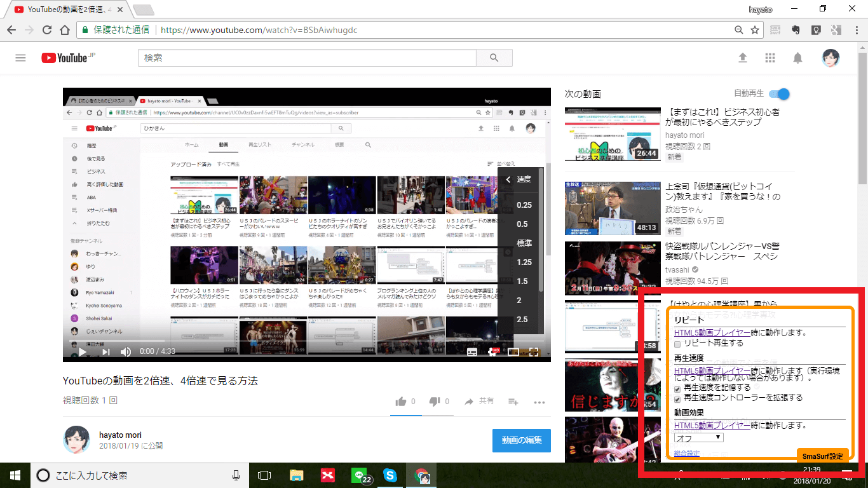Click the SmaSurf extension icon in Chrome toolbar
The height and width of the screenshot is (488, 868).
[x=775, y=30]
